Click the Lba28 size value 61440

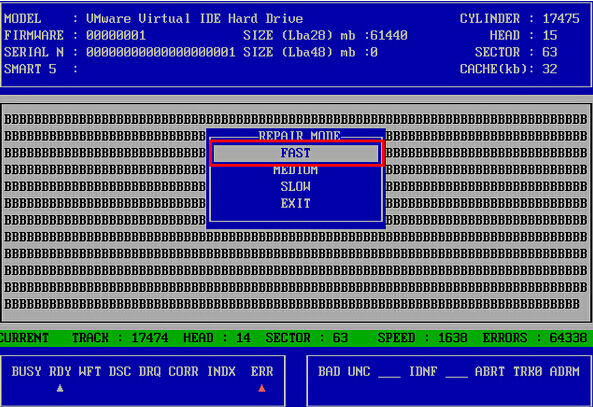[x=389, y=36]
